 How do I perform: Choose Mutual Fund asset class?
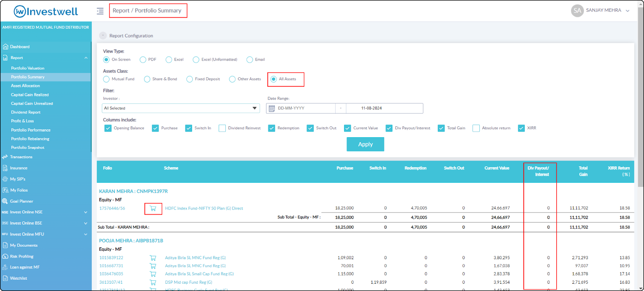106,79
